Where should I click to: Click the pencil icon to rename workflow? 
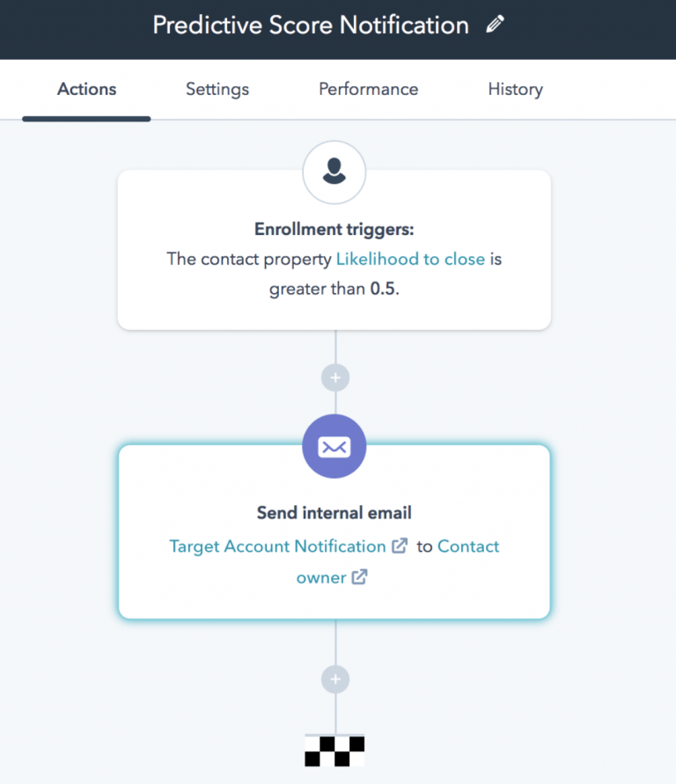(x=495, y=25)
